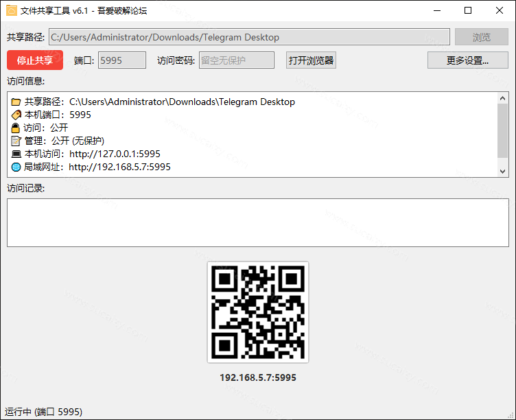The image size is (516, 420).
Task: Click the 浏览 browse button
Action: click(482, 37)
